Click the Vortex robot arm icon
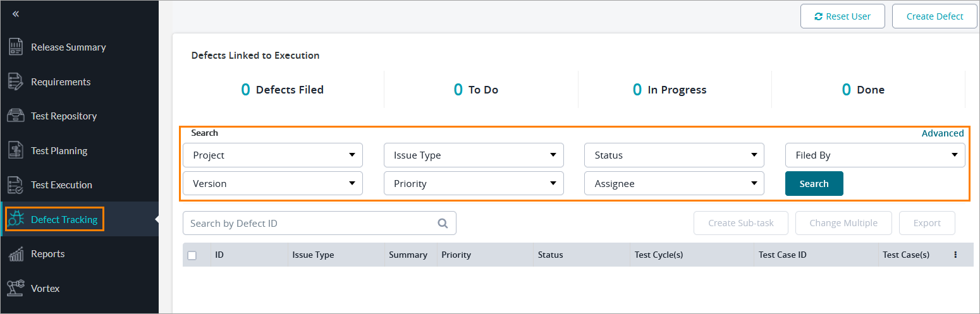This screenshot has width=980, height=314. 16,288
